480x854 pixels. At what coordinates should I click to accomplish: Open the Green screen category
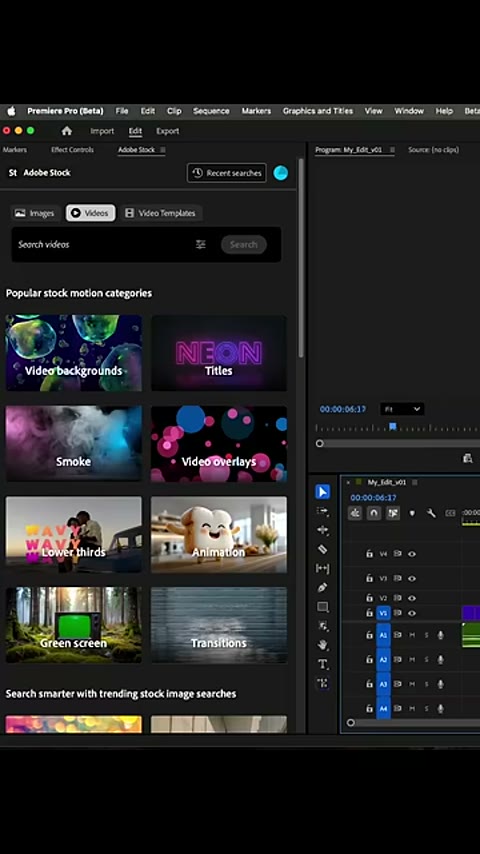tap(74, 625)
